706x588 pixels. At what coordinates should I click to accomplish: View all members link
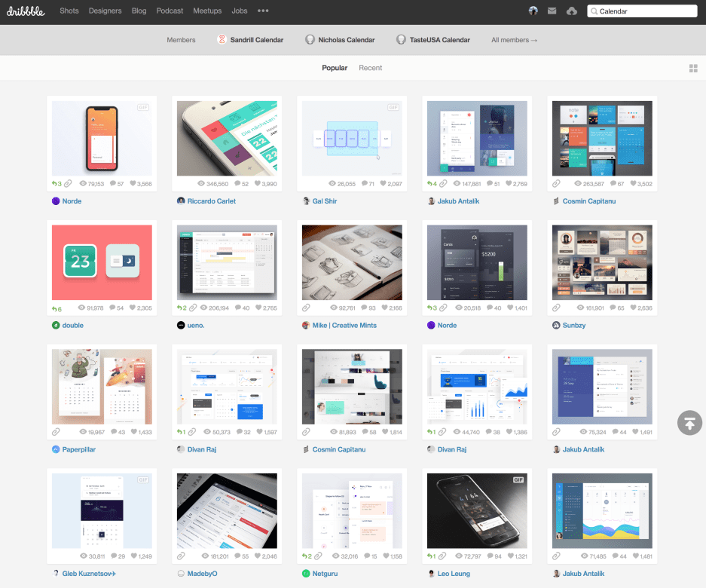[514, 40]
